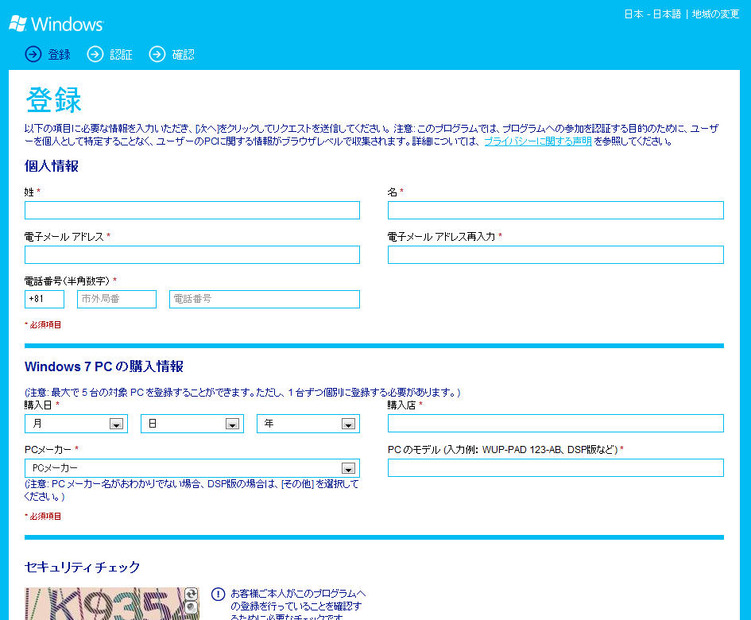This screenshot has height=620, width=751.
Task: Open the プライバシーに関する声明 link
Action: coord(538,141)
